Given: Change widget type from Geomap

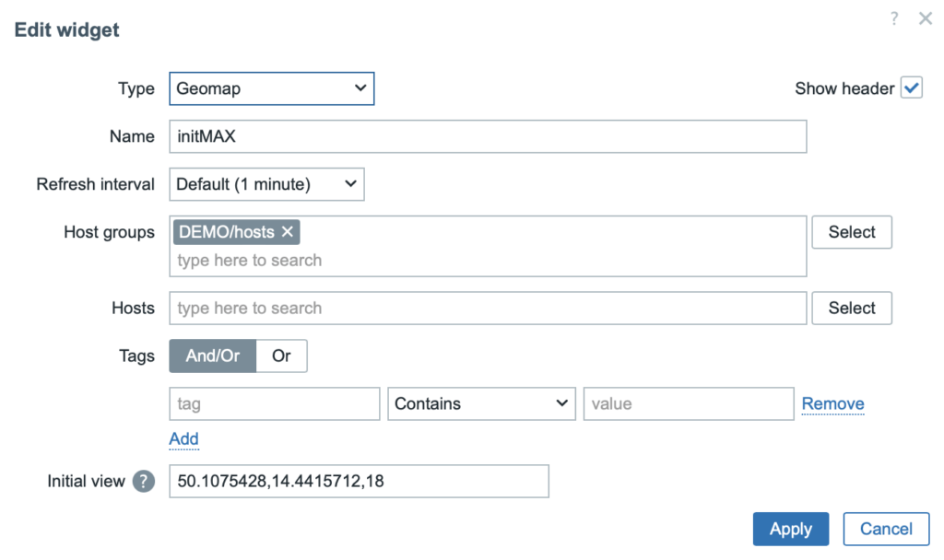Looking at the screenshot, I should (x=271, y=88).
